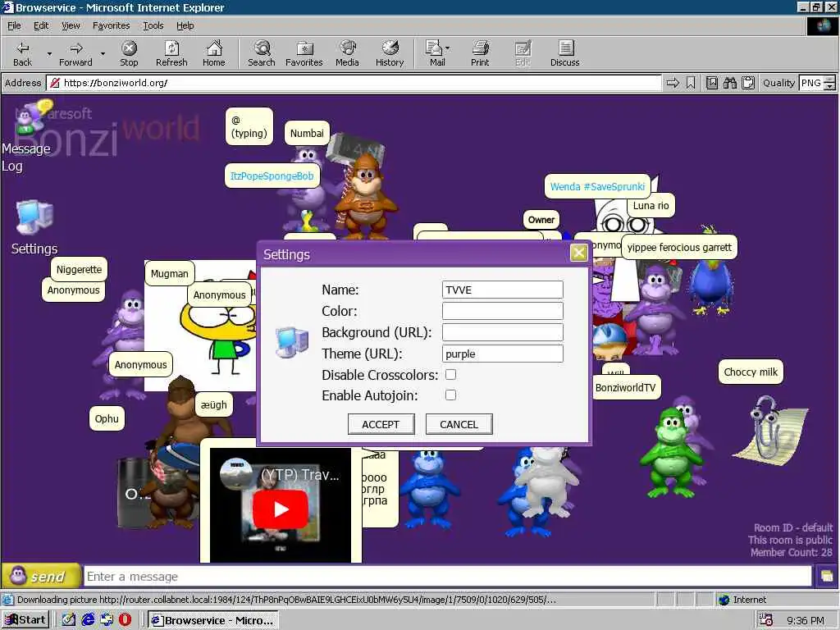
Task: Click the Luna rio name bubble
Action: pos(651,206)
